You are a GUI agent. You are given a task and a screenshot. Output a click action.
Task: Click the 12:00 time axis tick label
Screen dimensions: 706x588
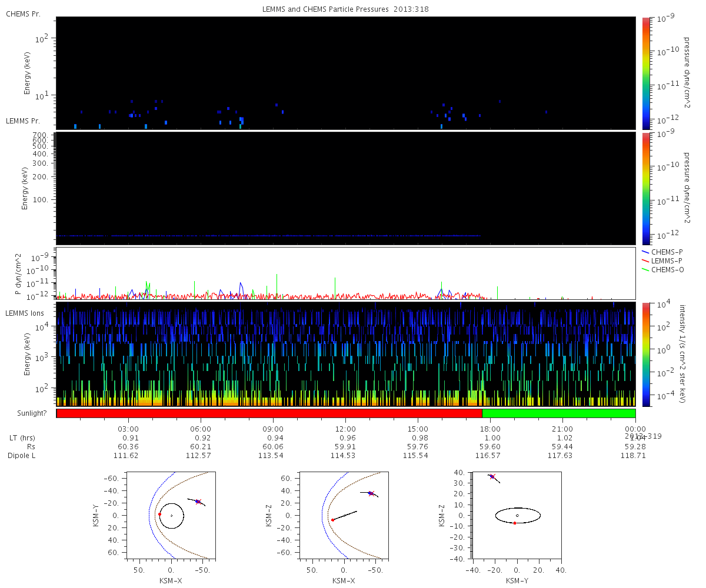click(x=345, y=429)
